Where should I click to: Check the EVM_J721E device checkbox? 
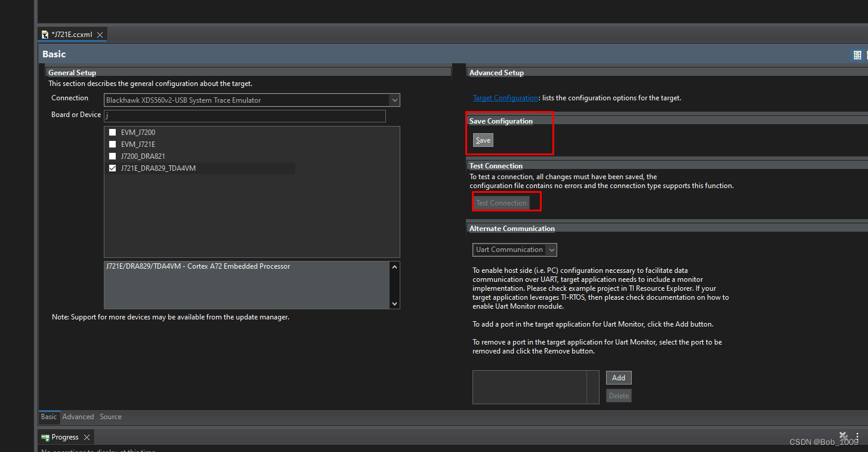pos(112,144)
